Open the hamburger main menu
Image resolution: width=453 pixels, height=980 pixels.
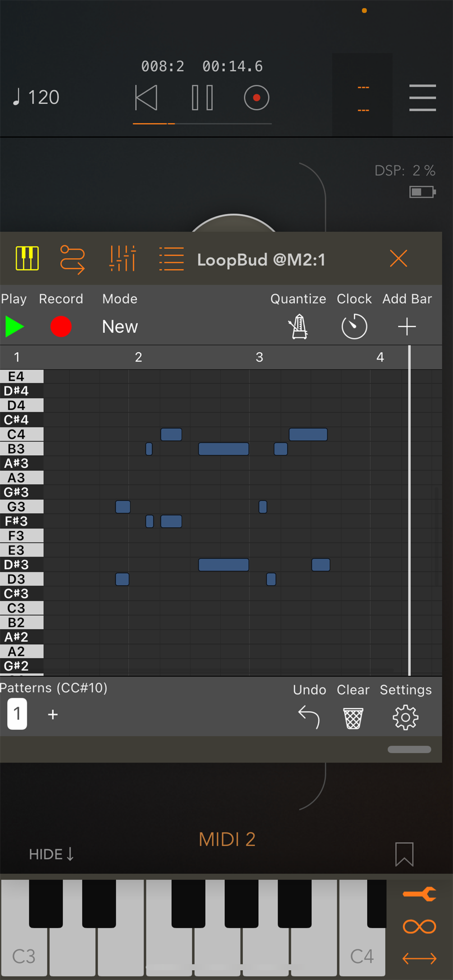click(423, 98)
